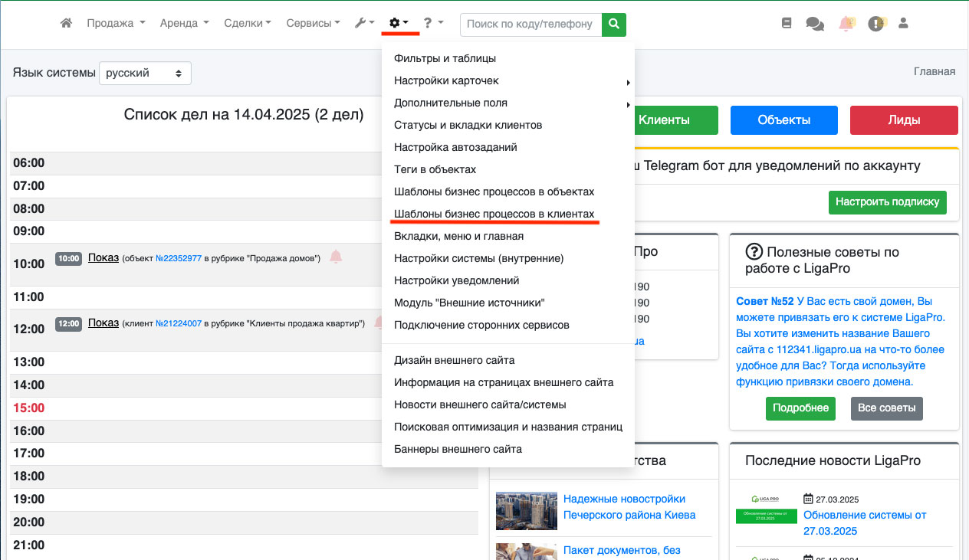The height and width of the screenshot is (560, 969).
Task: Expand the Дополнительные поля submenu
Action: coord(450,103)
